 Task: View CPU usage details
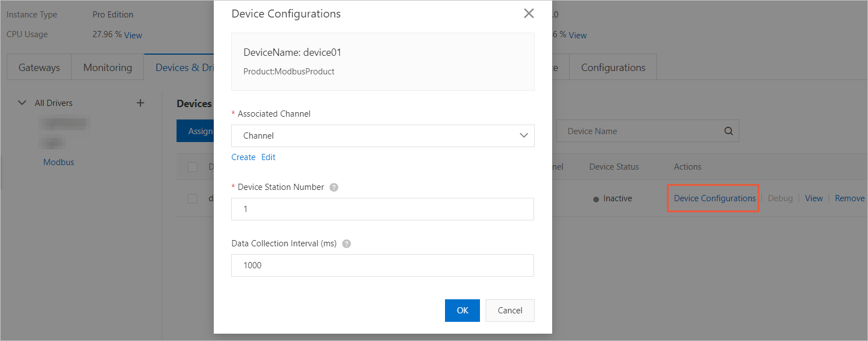[x=133, y=34]
